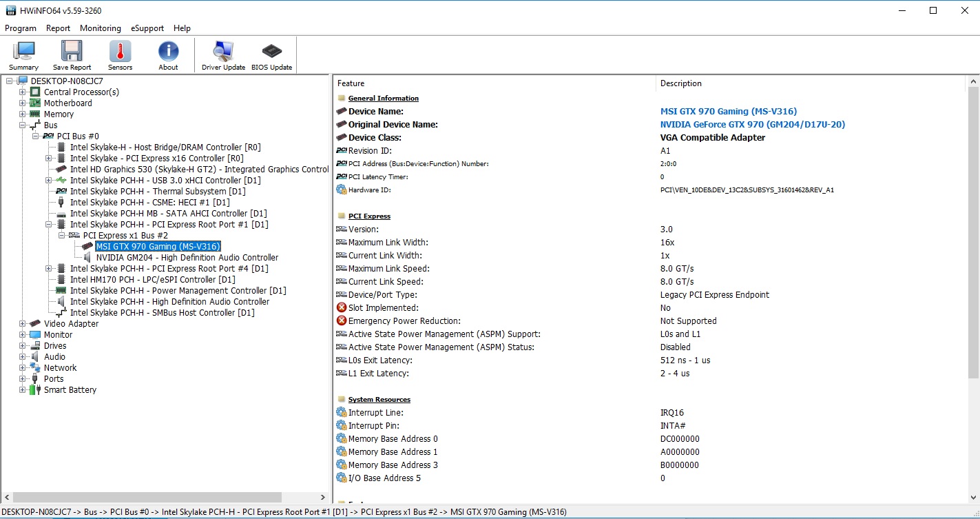
Task: Click the Motherboard tree icon
Action: tap(35, 103)
